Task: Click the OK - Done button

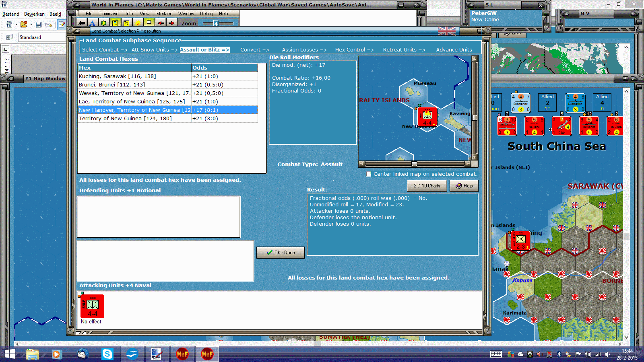Action: [x=281, y=253]
